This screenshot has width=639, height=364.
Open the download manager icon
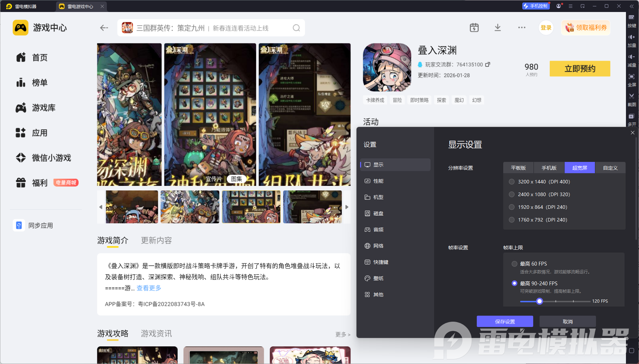pyautogui.click(x=498, y=28)
